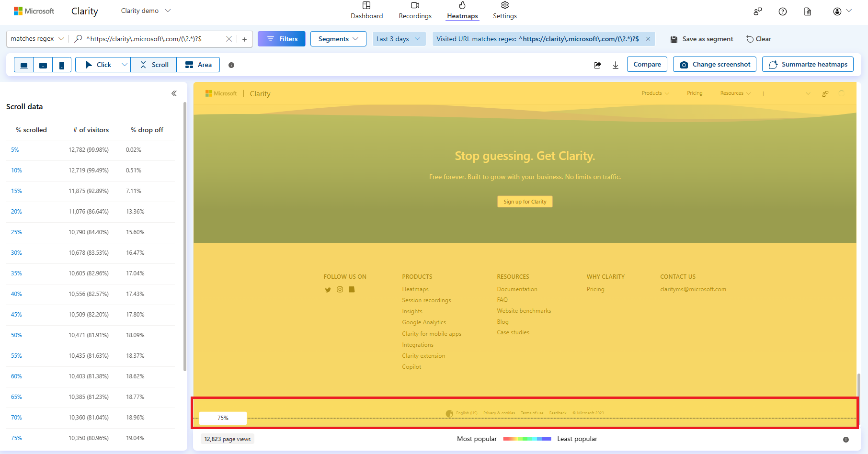The height and width of the screenshot is (454, 868).
Task: Select the tablet device view
Action: 43,65
